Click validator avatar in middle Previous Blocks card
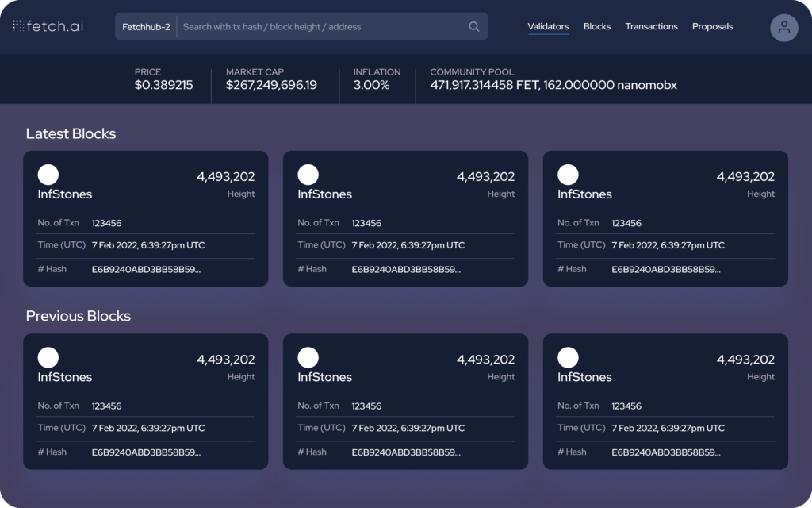812x508 pixels. click(308, 357)
